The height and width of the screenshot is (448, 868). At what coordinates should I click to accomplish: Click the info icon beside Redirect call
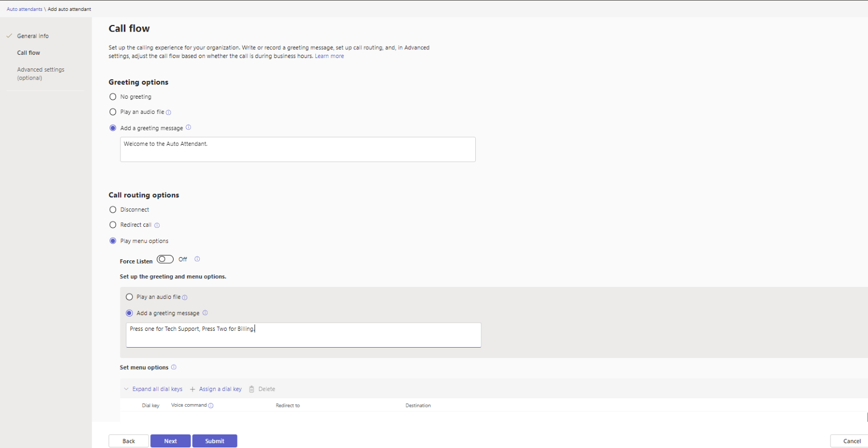157,225
